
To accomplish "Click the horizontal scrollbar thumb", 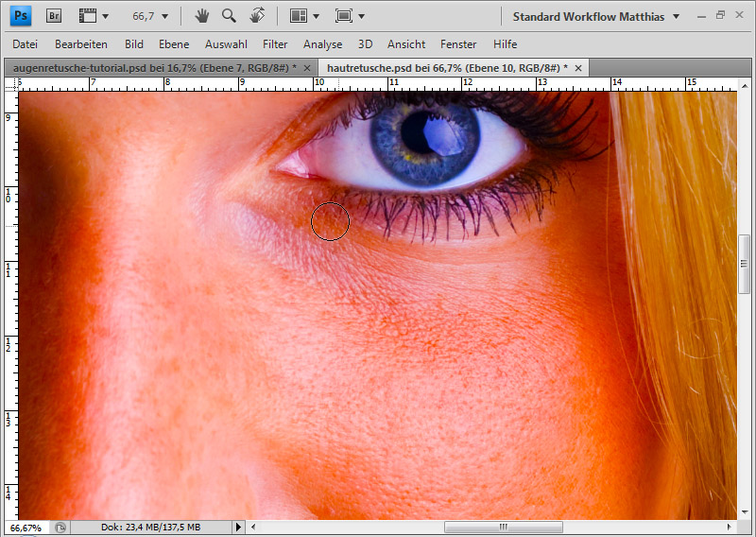I will 503,528.
